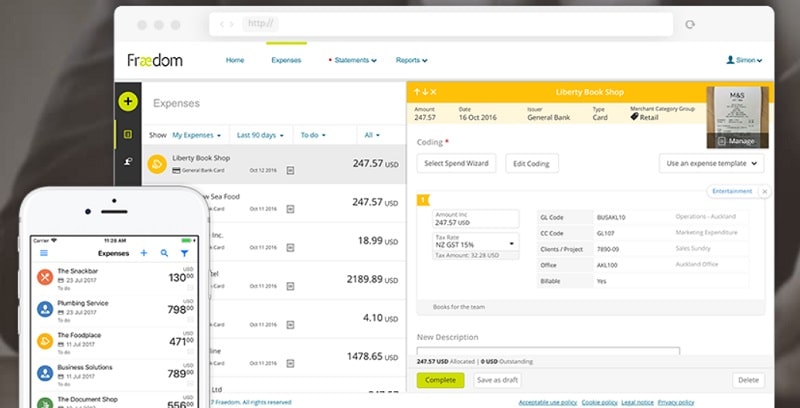Go to Home tab

pos(235,60)
